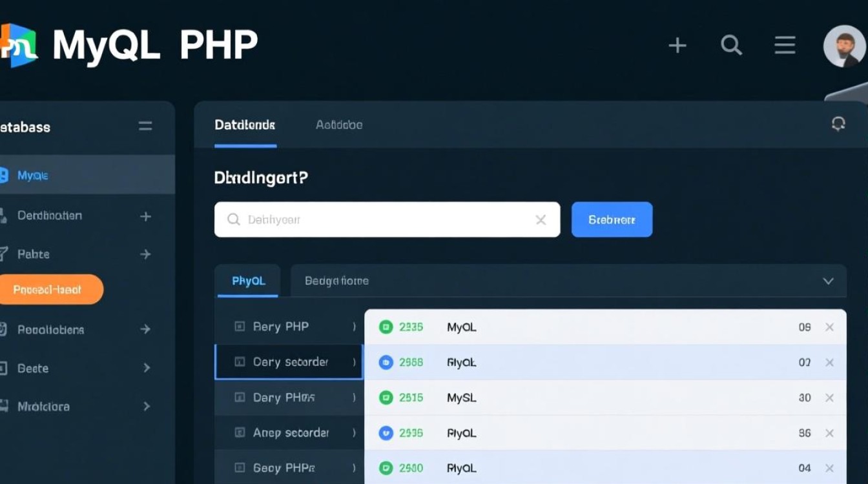Click the notification bell icon top right
This screenshot has height=484, width=868.
(x=840, y=123)
